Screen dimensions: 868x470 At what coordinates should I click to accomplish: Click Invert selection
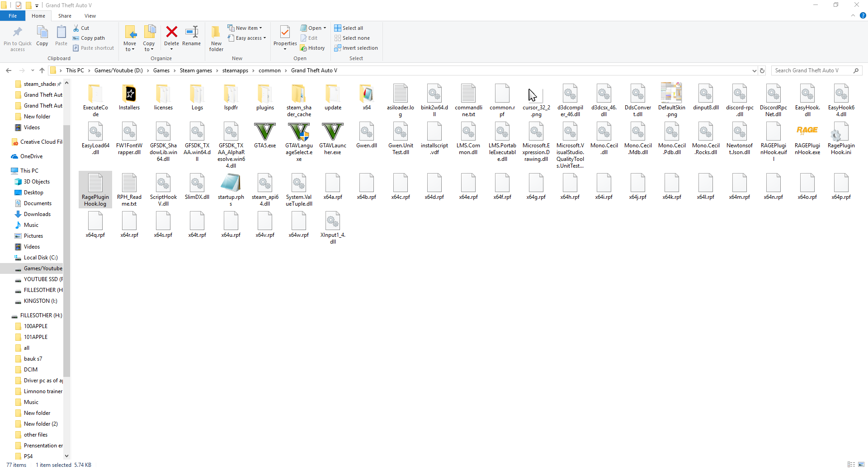pyautogui.click(x=356, y=48)
